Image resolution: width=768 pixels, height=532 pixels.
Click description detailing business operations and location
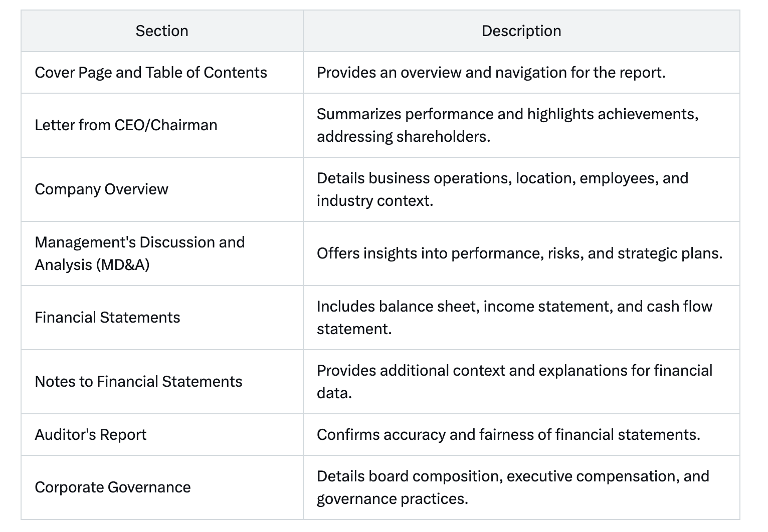(503, 189)
